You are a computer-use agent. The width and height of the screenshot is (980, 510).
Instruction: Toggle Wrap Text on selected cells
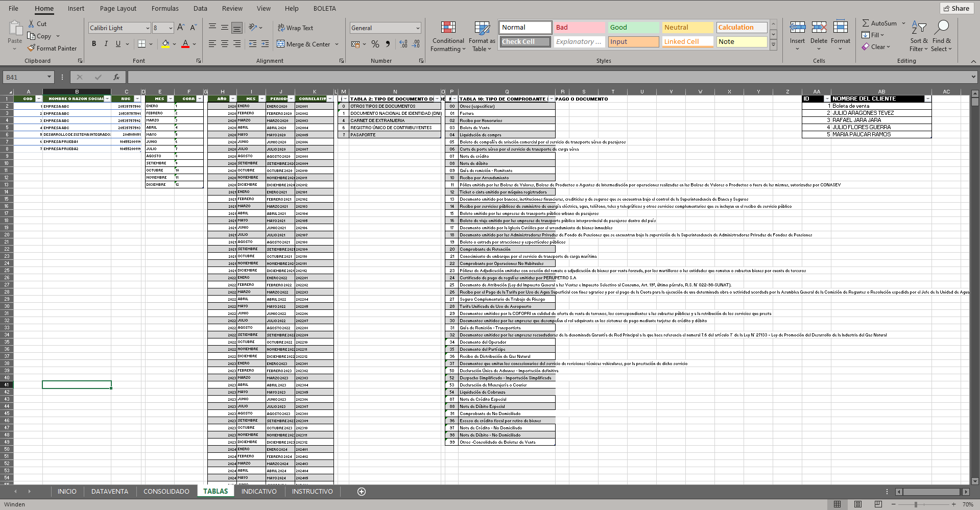[295, 28]
